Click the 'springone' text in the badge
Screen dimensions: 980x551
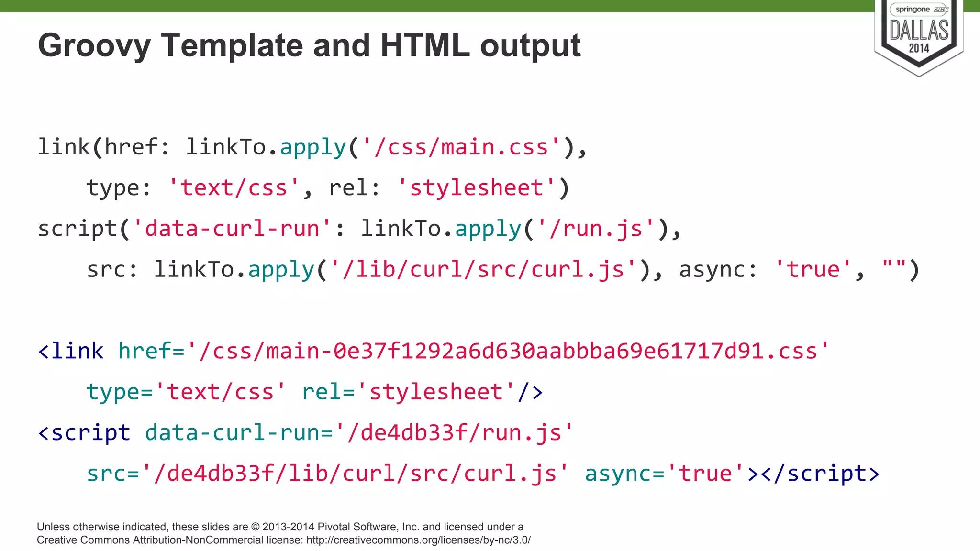[913, 10]
